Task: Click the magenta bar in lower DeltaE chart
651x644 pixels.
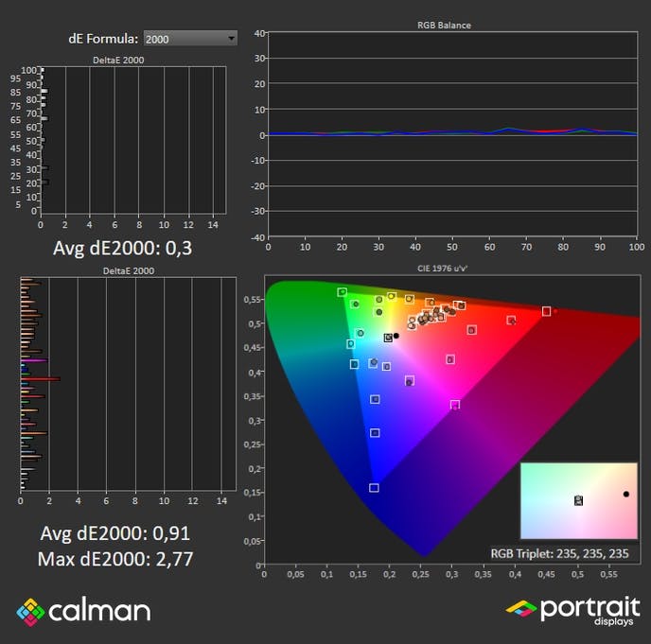Action: pyautogui.click(x=34, y=360)
